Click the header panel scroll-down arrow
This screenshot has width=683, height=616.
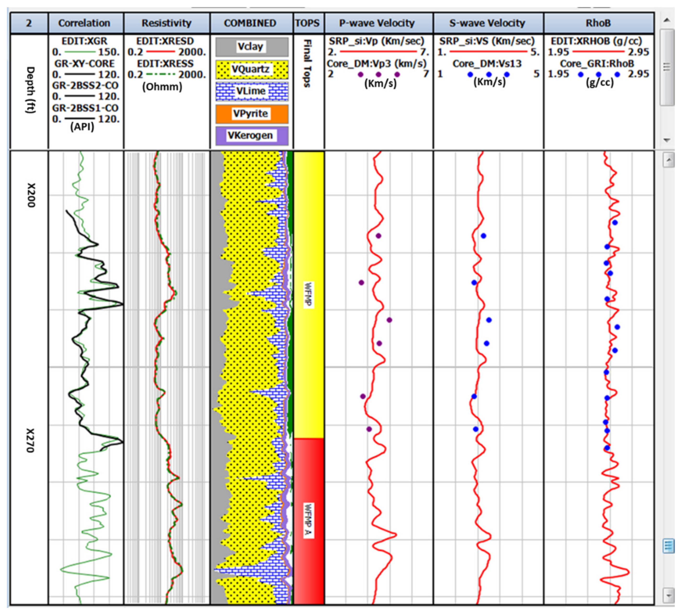tap(667, 140)
